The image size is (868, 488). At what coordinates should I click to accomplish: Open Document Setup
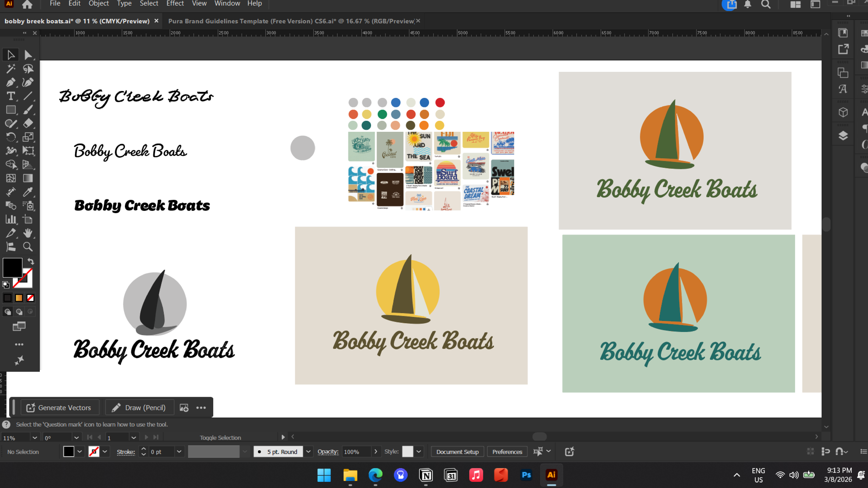(x=457, y=452)
